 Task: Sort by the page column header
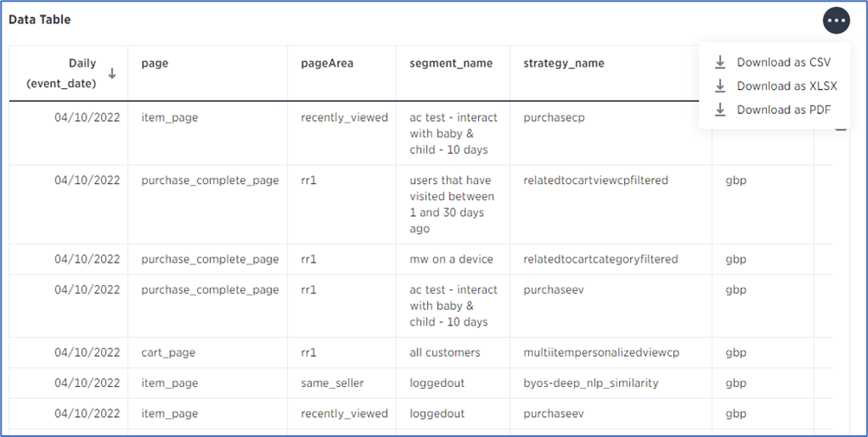(155, 63)
